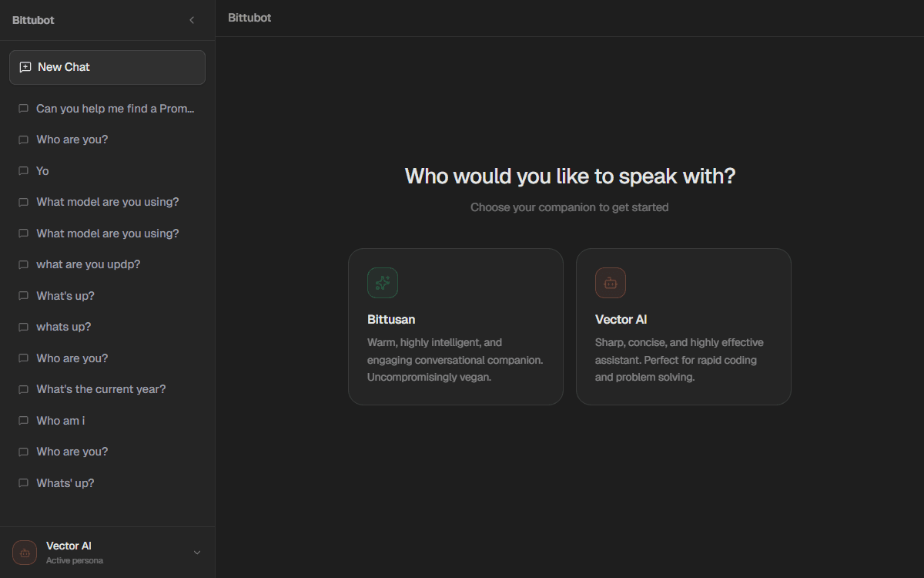924x578 pixels.
Task: Click the New Chat speech bubble icon
Action: click(24, 67)
